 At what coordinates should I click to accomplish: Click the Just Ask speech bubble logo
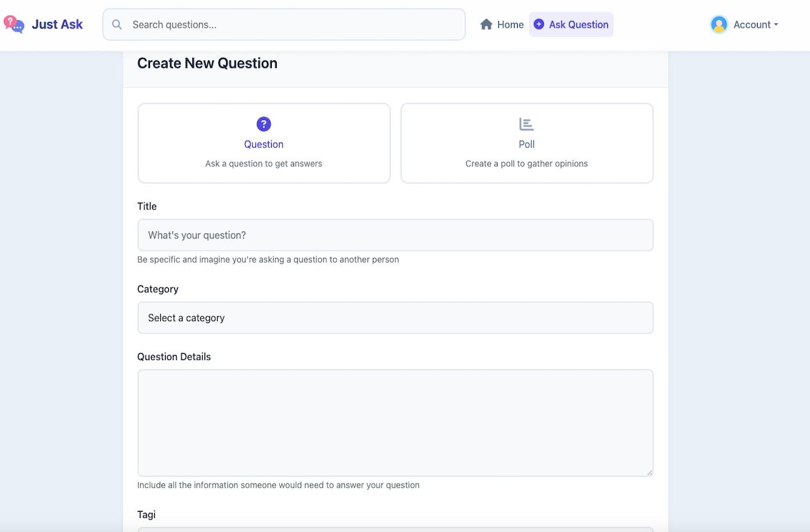point(14,24)
